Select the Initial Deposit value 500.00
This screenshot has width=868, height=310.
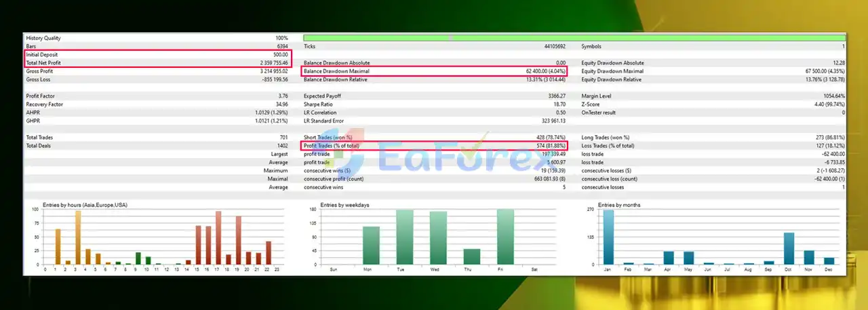tap(280, 54)
